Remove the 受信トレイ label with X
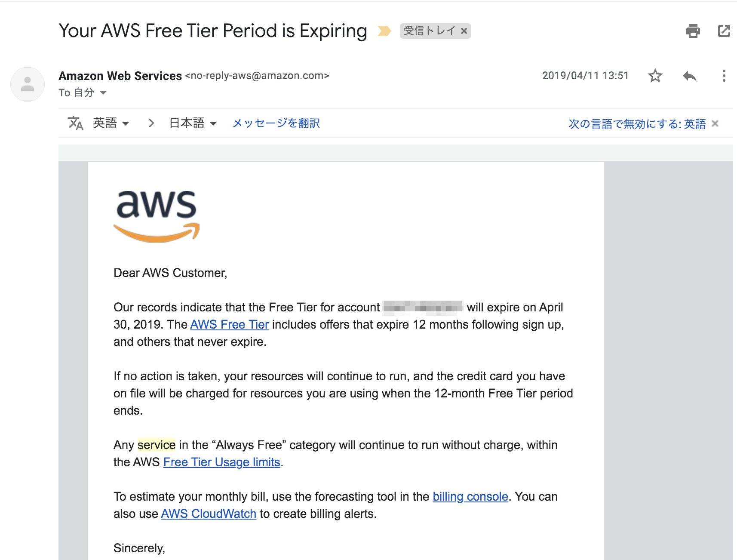737x560 pixels. pos(464,31)
